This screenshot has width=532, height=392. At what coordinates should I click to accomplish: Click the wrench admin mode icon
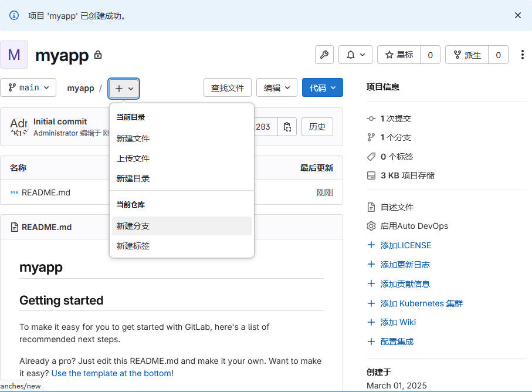[324, 55]
